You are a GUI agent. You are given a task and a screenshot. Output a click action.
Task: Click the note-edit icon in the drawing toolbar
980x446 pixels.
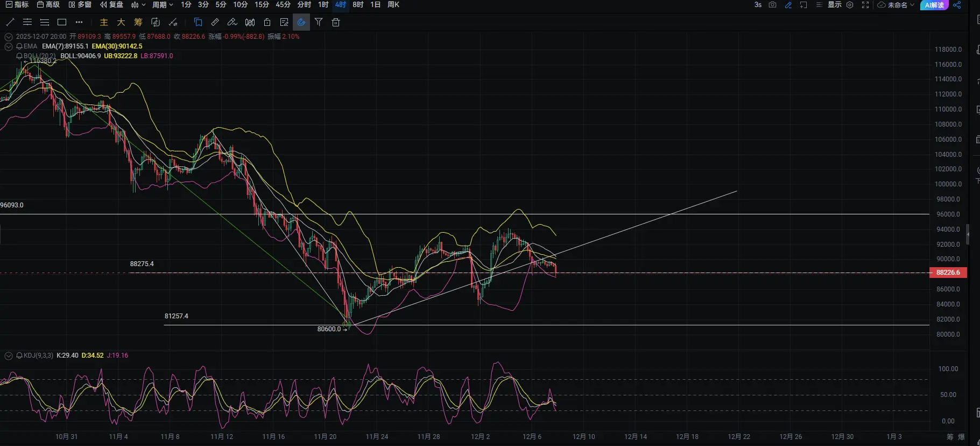click(284, 22)
